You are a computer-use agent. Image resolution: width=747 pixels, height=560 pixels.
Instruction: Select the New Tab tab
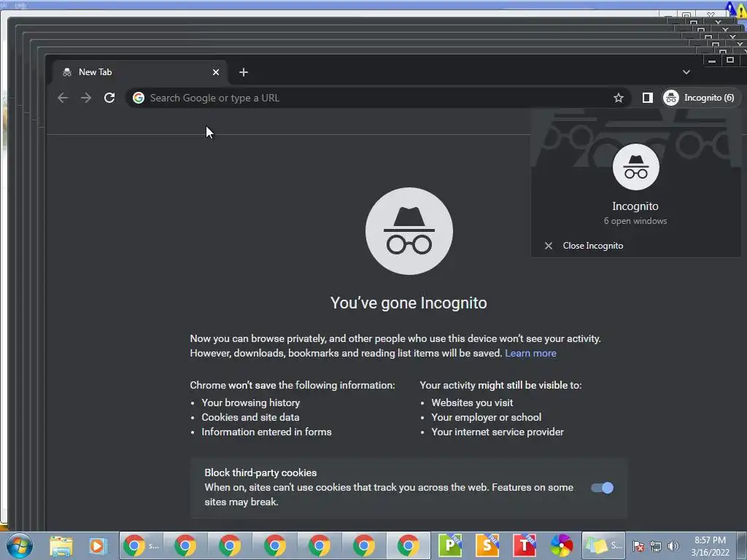click(139, 72)
